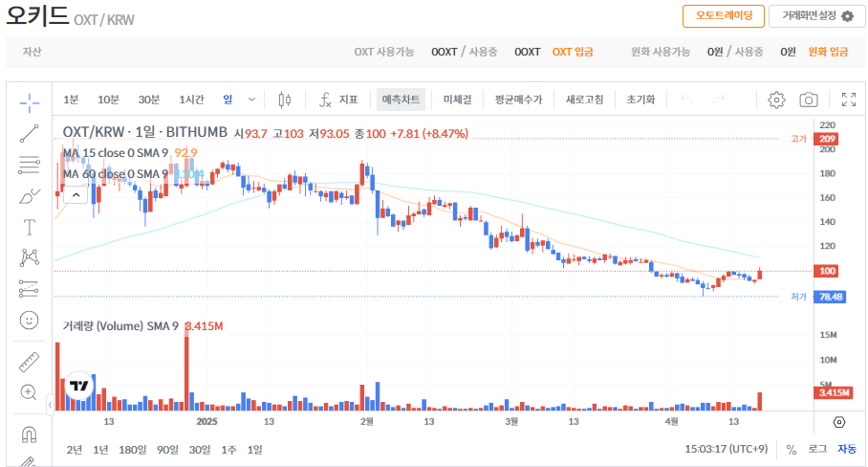The height and width of the screenshot is (467, 868).
Task: Select the brush drawing tool
Action: click(x=30, y=196)
